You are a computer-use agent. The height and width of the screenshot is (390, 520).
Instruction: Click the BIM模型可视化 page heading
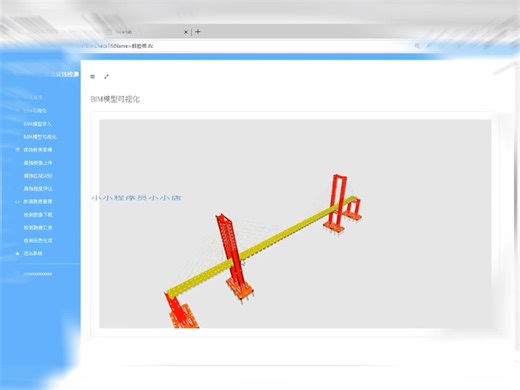(x=115, y=99)
